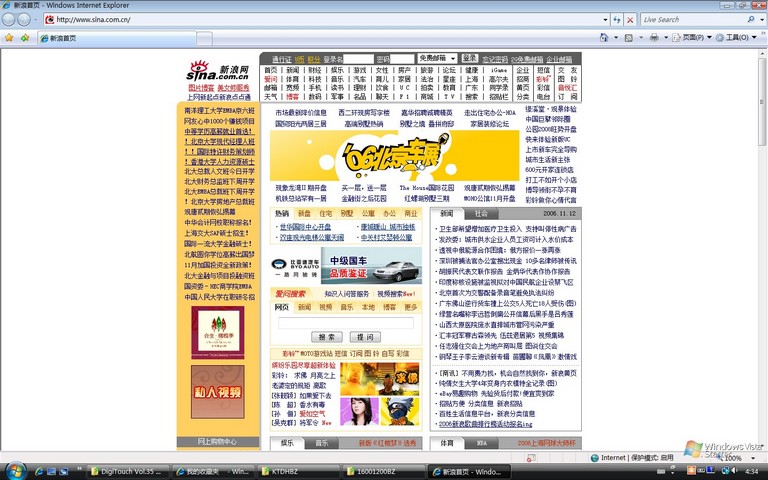Go forward with the browser Forward button
Image resolution: width=768 pixels, height=480 pixels.
24,20
